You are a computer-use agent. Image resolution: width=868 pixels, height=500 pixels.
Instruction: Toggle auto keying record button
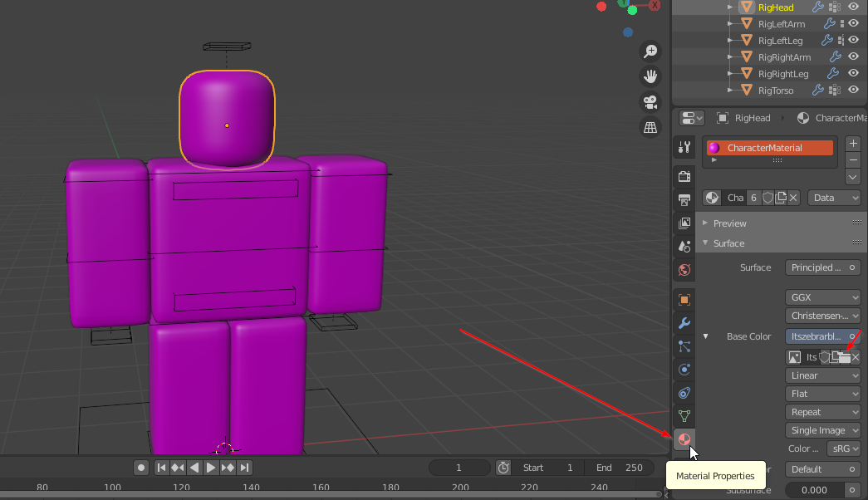(x=141, y=468)
